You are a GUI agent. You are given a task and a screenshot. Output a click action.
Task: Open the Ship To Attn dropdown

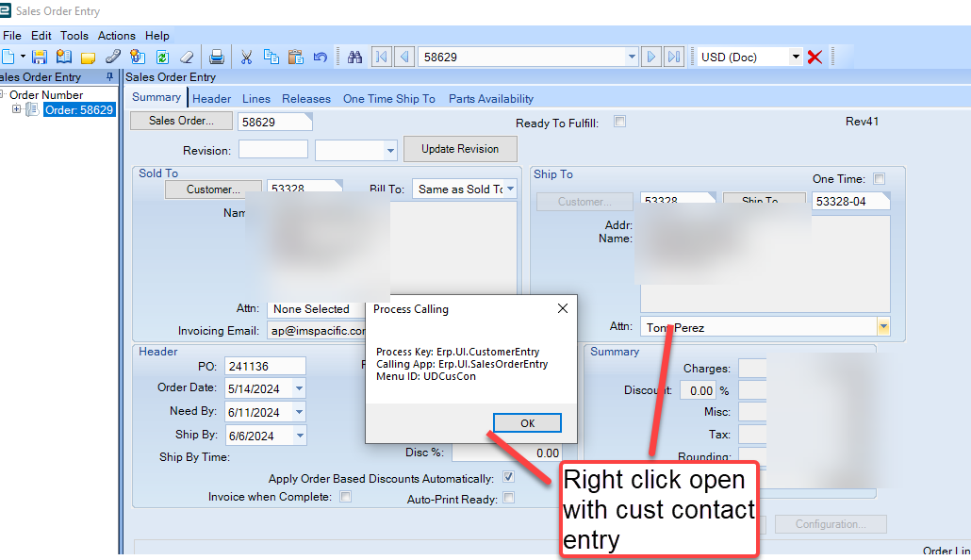883,326
